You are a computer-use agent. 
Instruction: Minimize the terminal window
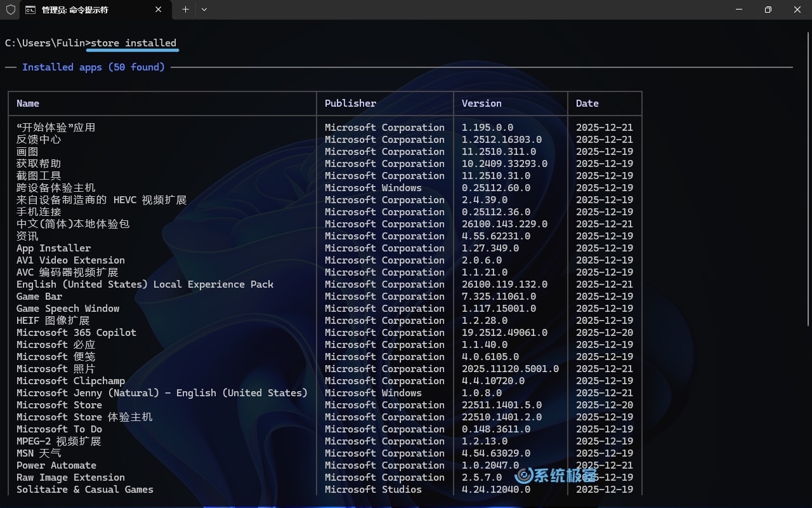(x=739, y=10)
